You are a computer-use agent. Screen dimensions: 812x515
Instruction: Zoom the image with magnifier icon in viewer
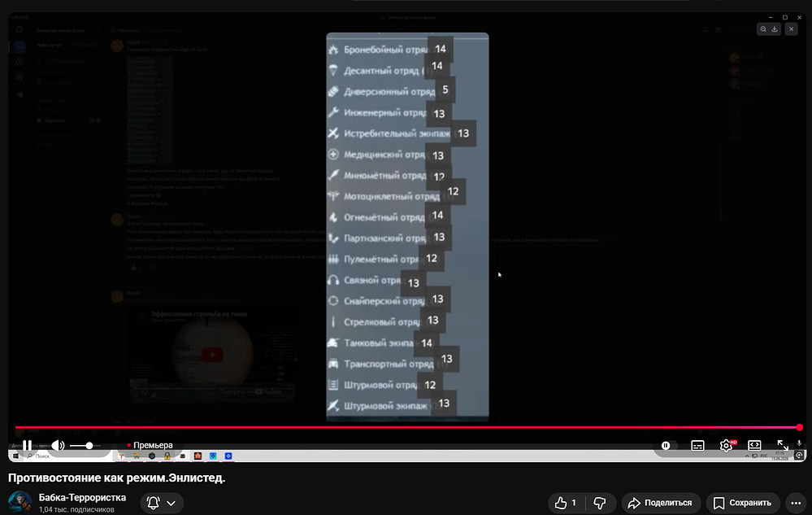pyautogui.click(x=763, y=29)
